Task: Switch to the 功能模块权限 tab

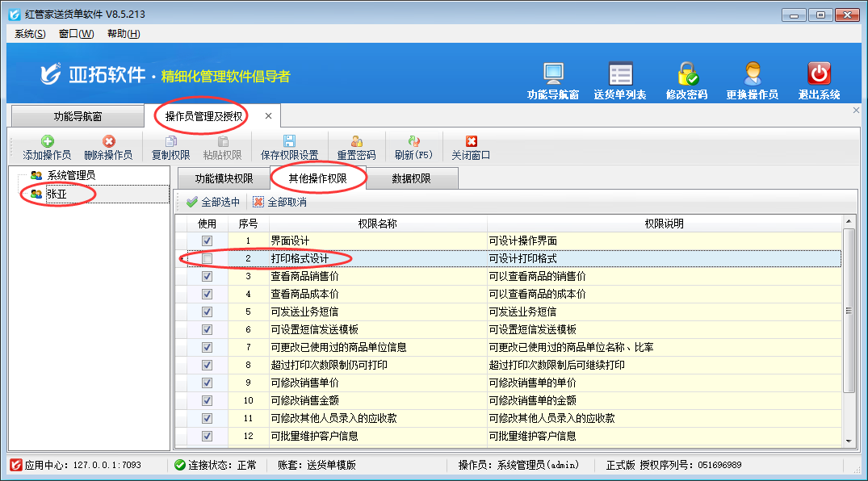Action: 224,179
